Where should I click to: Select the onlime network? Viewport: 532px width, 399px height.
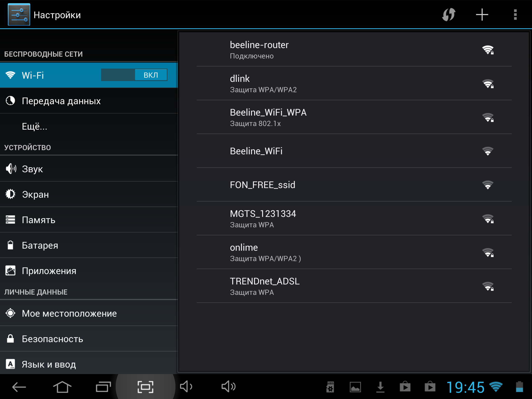(x=354, y=252)
